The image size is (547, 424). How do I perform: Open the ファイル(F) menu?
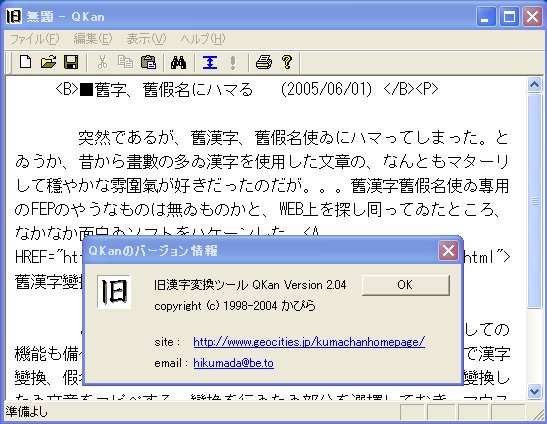point(34,39)
